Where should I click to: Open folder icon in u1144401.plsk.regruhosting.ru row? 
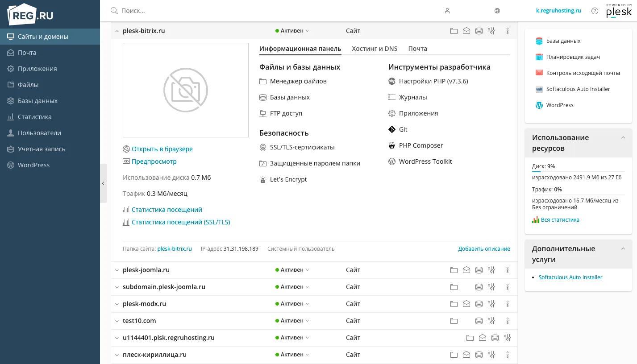point(470,338)
